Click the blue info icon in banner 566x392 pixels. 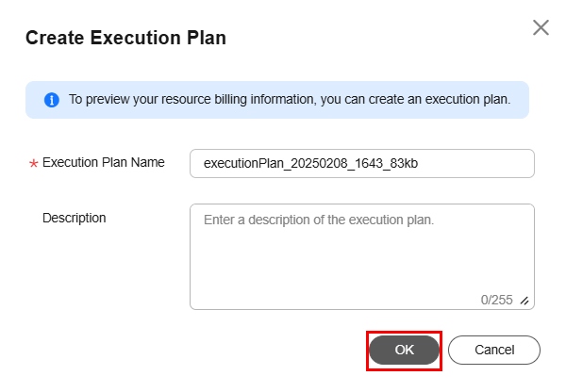click(x=52, y=100)
